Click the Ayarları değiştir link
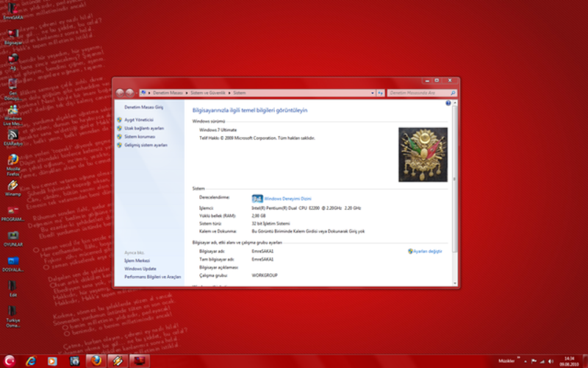This screenshot has height=368, width=588. [428, 251]
